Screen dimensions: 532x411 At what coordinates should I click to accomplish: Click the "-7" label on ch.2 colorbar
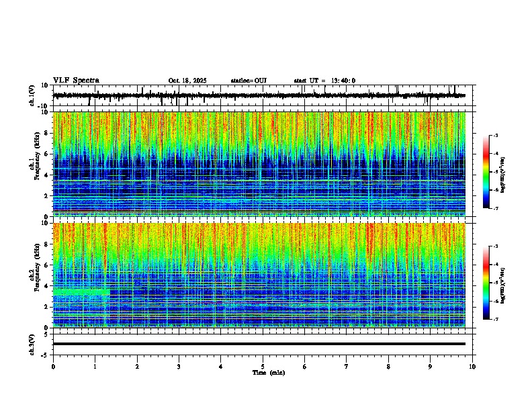[496, 320]
